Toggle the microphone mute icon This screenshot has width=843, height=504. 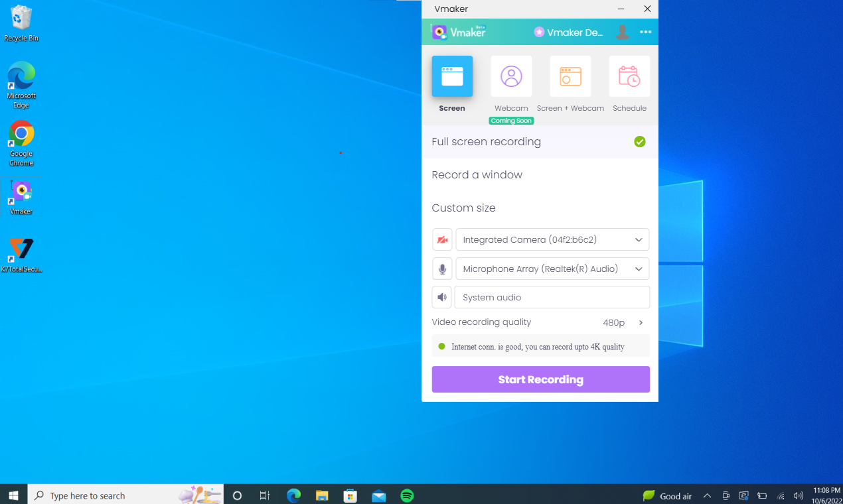[442, 269]
